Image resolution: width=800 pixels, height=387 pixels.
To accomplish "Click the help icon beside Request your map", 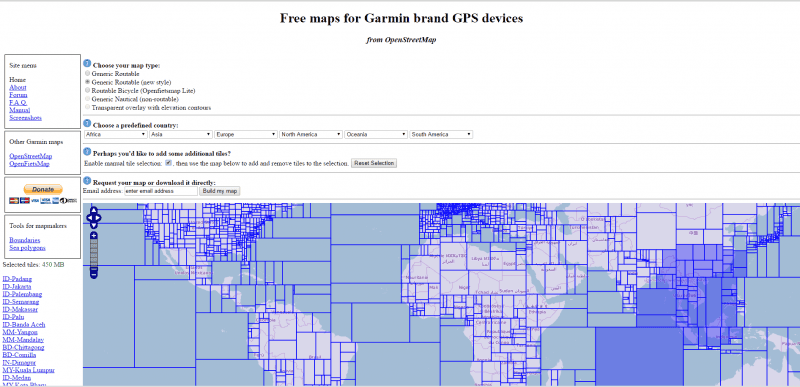I will (x=87, y=181).
